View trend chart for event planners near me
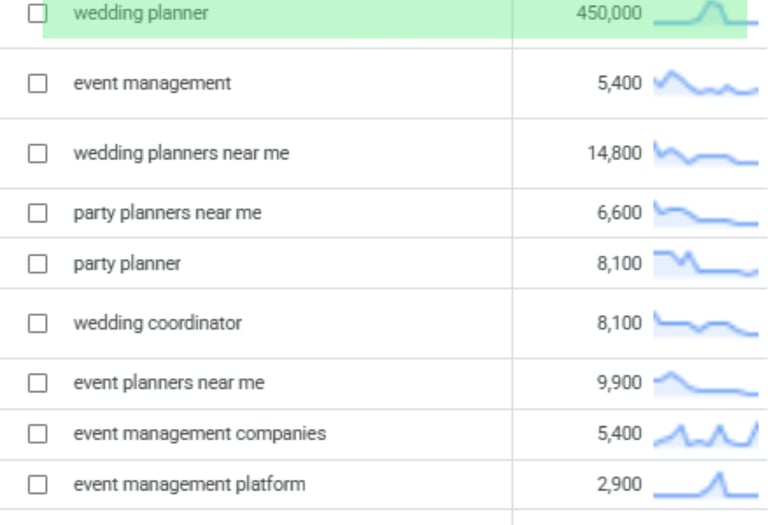The image size is (768, 525). [705, 385]
